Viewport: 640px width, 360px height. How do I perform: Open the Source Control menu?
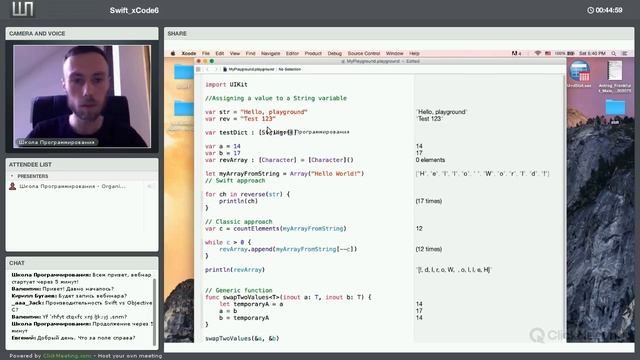coord(364,53)
